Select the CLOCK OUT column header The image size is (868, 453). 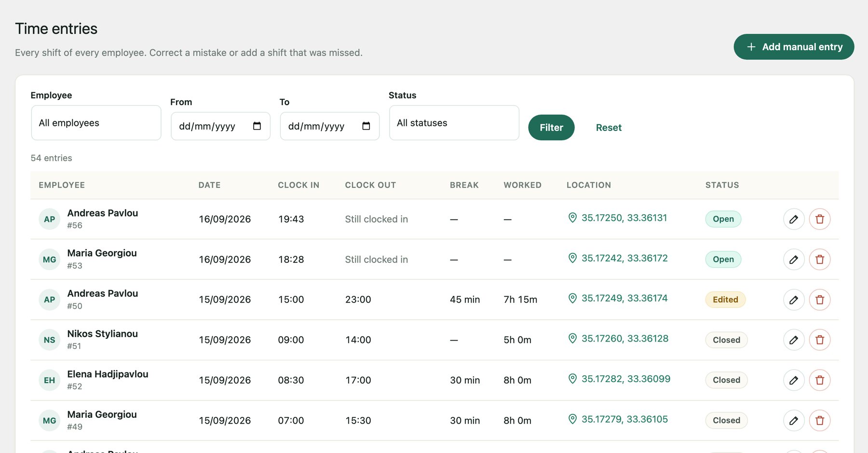point(370,185)
